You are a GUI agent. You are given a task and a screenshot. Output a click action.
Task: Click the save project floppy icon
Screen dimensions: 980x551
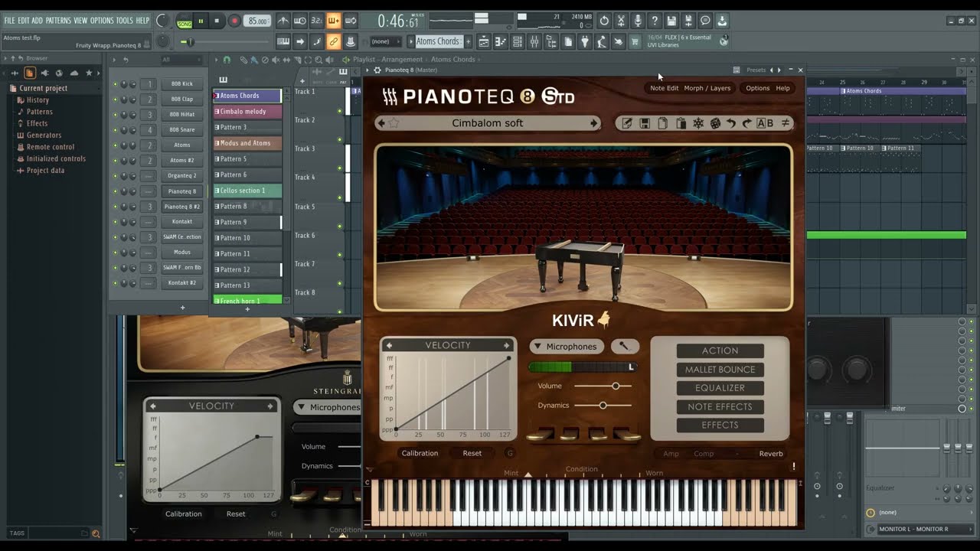[671, 21]
